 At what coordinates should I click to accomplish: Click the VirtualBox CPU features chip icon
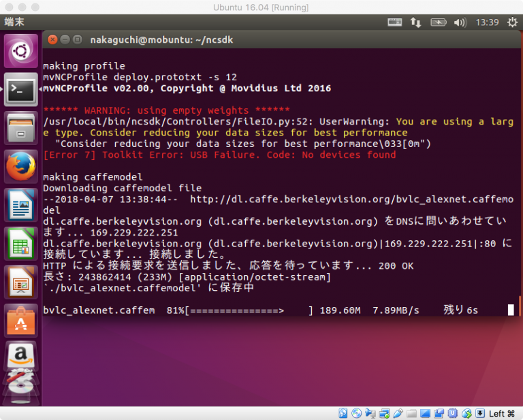453,413
